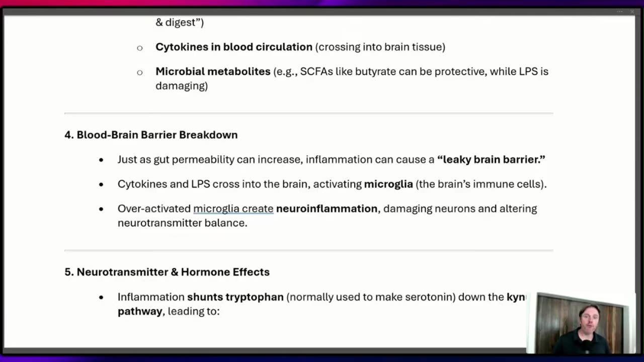This screenshot has height=362, width=644.
Task: Click the "4. Blood-Brain Barrier Breakdown" heading
Action: [151, 135]
